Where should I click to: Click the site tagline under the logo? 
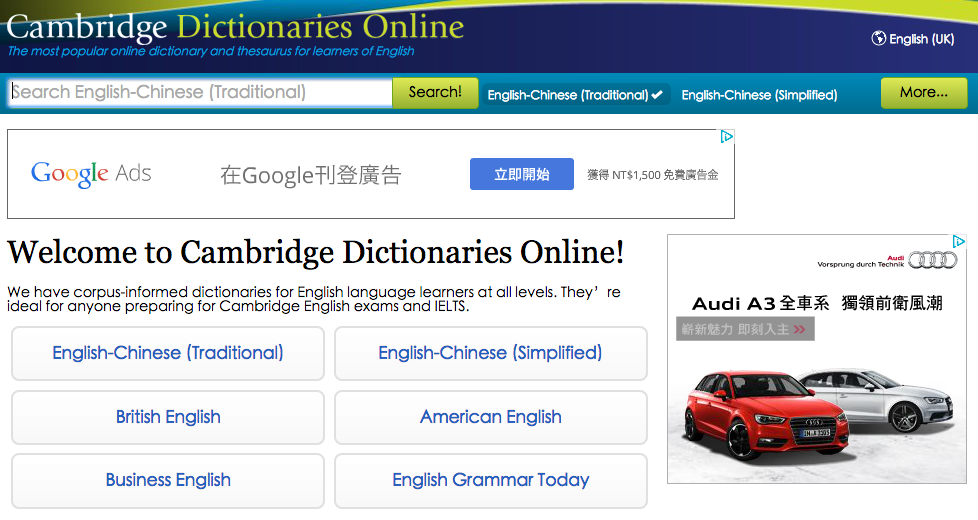pos(211,51)
